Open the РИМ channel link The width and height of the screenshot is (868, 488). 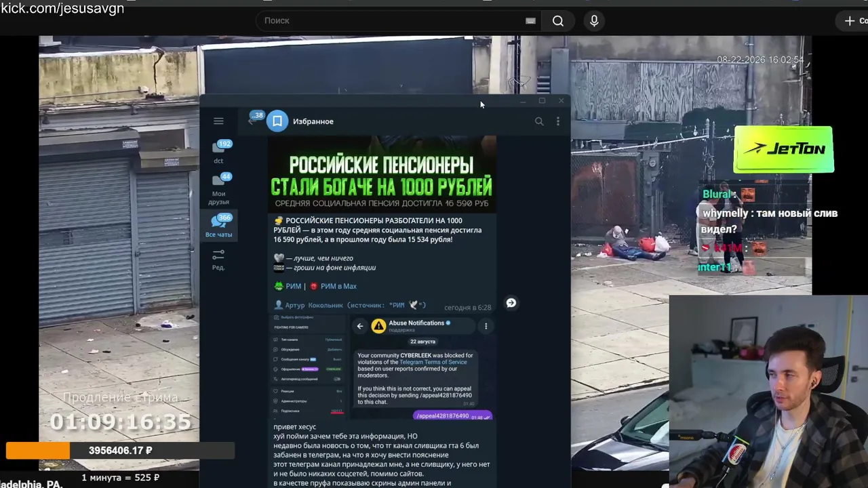(x=294, y=286)
